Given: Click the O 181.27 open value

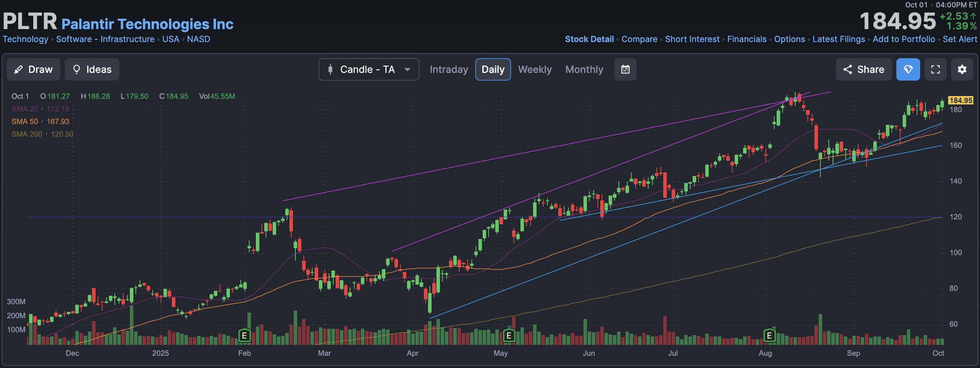Looking at the screenshot, I should click(x=55, y=96).
